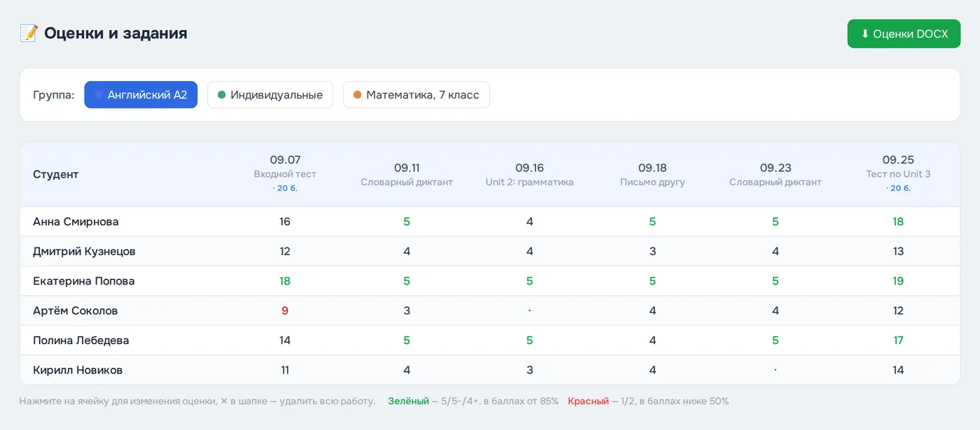This screenshot has width=980, height=430.
Task: Edit Екатерина Попова's 09.25 score of 19
Action: (898, 281)
